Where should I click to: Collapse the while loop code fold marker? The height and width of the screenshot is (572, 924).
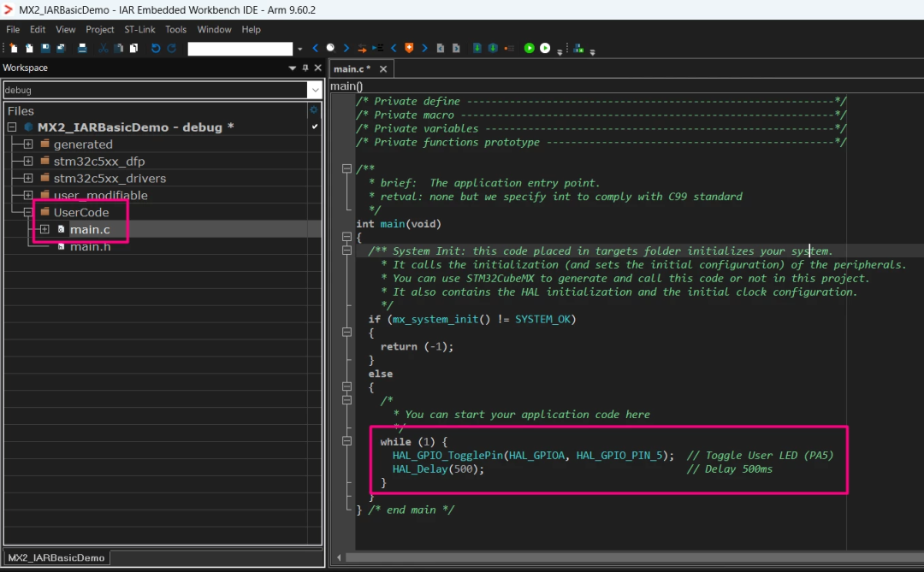pos(346,441)
